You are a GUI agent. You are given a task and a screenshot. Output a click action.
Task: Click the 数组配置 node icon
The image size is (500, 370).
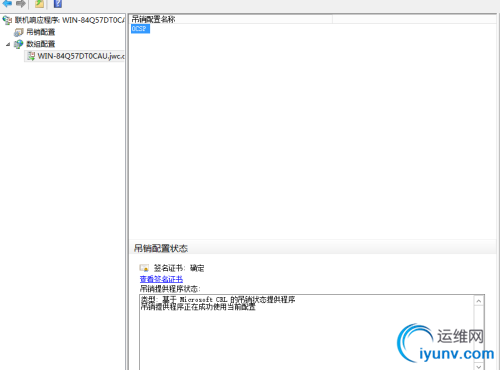[19, 44]
